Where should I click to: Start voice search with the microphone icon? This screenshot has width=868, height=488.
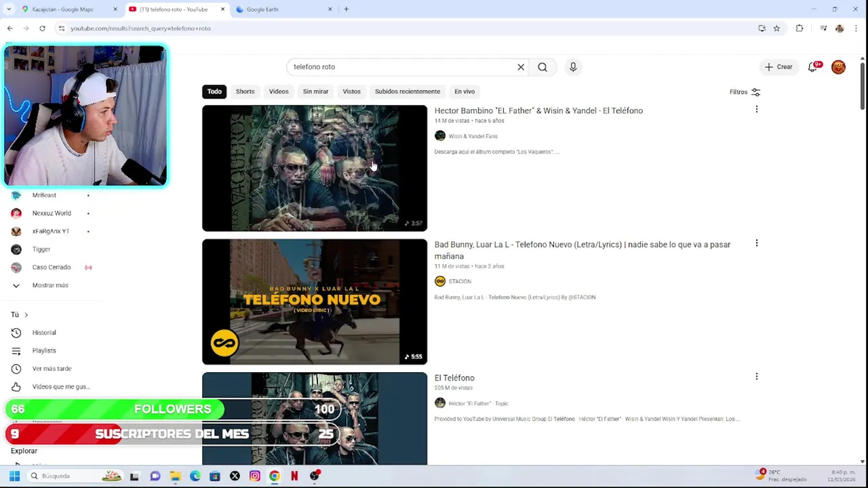573,67
